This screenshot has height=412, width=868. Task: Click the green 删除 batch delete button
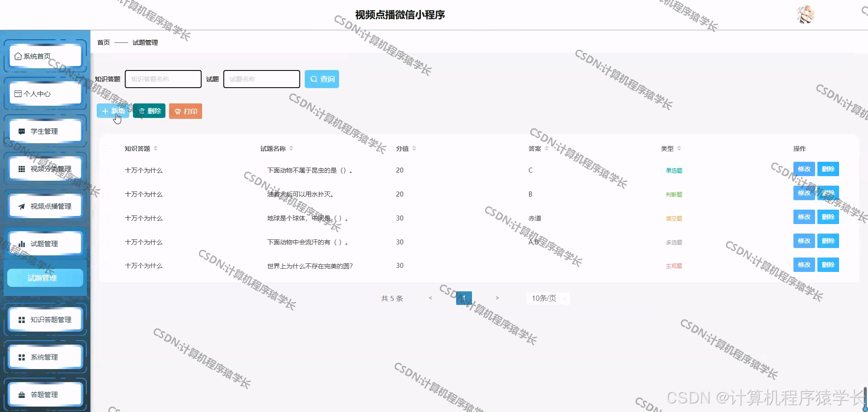pyautogui.click(x=149, y=111)
